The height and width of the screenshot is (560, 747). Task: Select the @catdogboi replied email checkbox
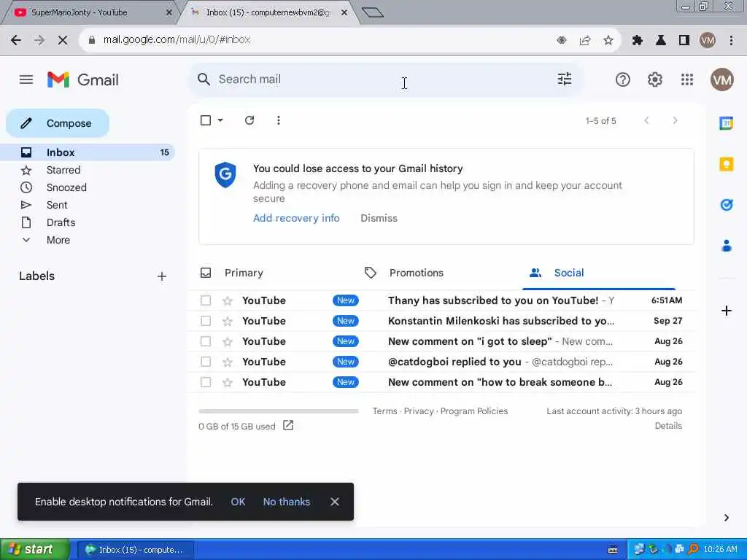pyautogui.click(x=206, y=362)
